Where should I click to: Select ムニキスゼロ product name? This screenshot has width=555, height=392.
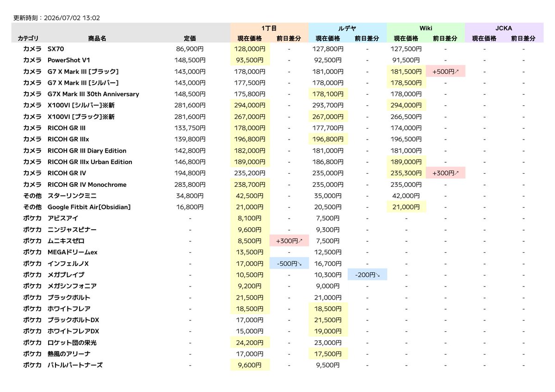click(66, 241)
